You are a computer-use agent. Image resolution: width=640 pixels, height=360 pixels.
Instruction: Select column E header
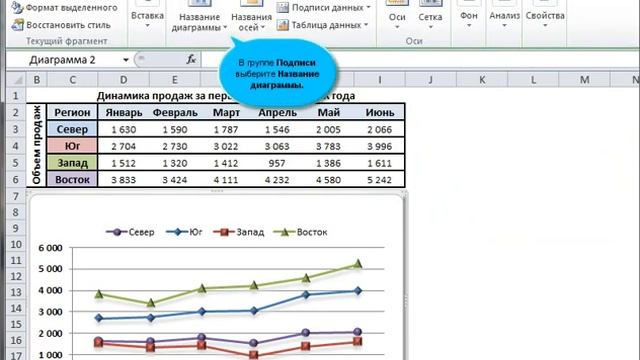click(x=175, y=80)
